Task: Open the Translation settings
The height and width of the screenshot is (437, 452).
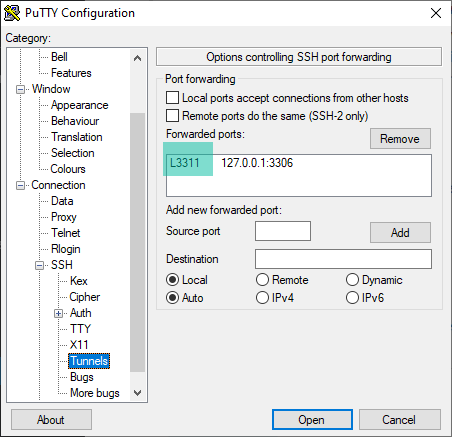Action: click(x=77, y=137)
